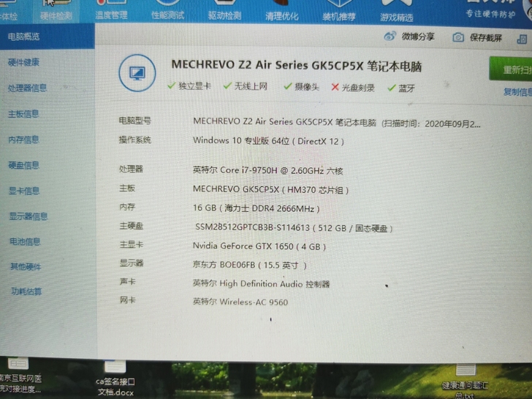
Task: Open the 硬件检测 top tab
Action: coord(56,11)
